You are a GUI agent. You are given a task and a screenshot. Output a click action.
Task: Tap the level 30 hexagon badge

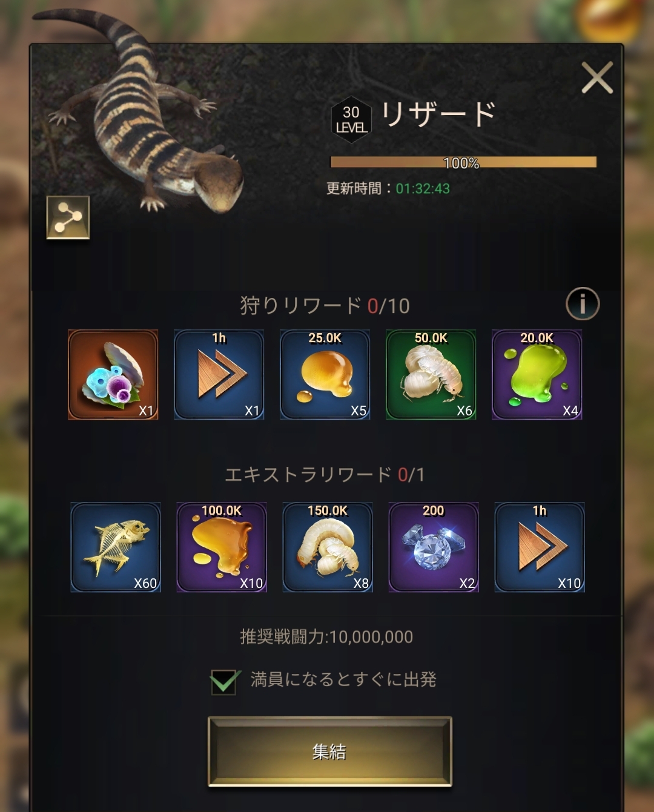(x=351, y=119)
